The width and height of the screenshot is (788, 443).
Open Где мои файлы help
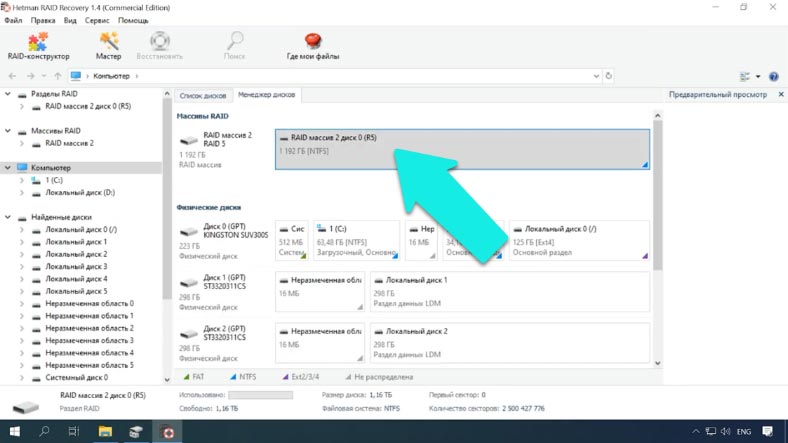(x=313, y=46)
